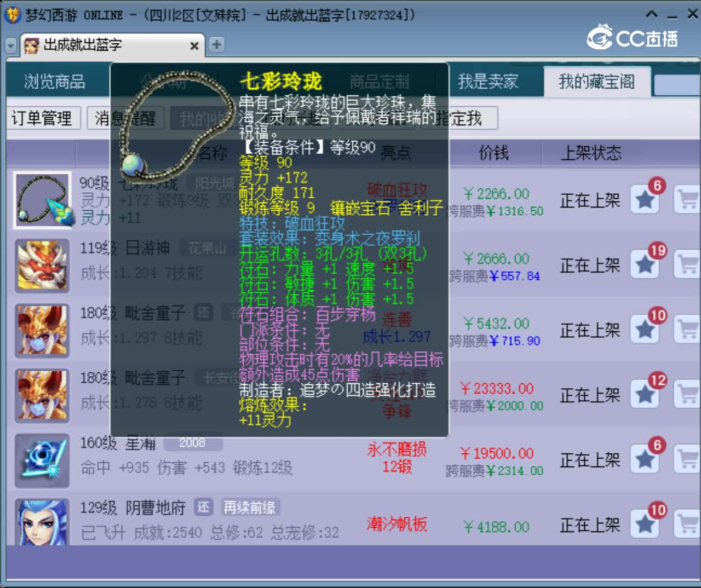Image resolution: width=701 pixels, height=588 pixels.
Task: Click the favorite star for 星瀚 ¥19500.00
Action: click(x=645, y=460)
